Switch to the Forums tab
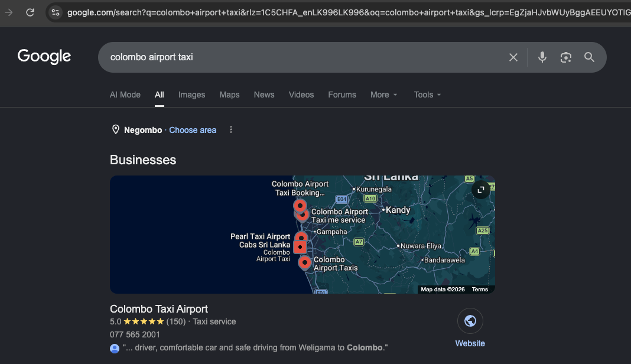Image resolution: width=631 pixels, height=364 pixels. point(342,95)
